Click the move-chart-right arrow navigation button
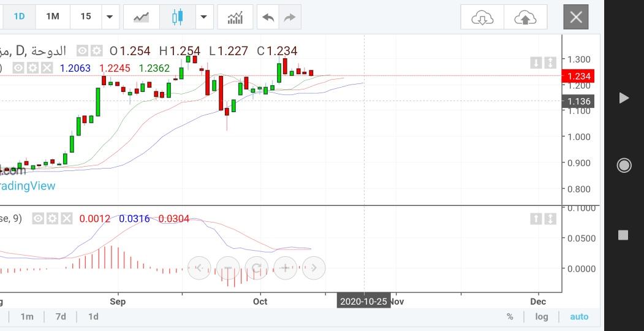The image size is (644, 331). [x=314, y=268]
